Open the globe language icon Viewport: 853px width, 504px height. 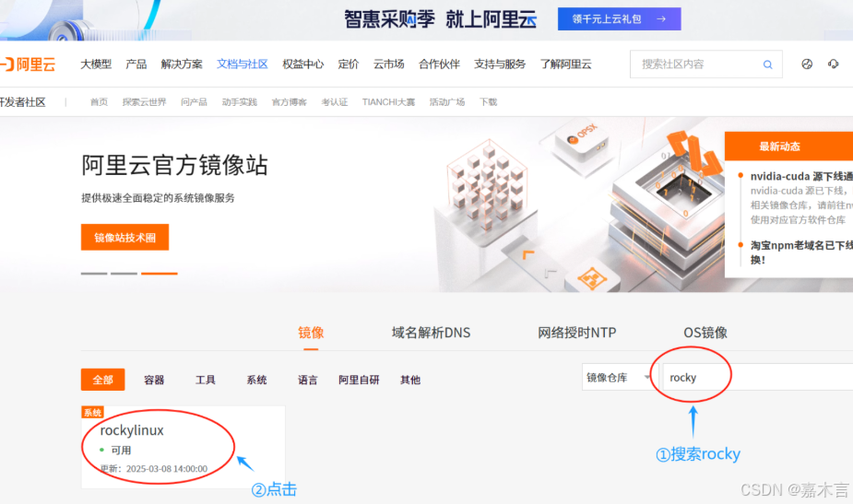[807, 64]
